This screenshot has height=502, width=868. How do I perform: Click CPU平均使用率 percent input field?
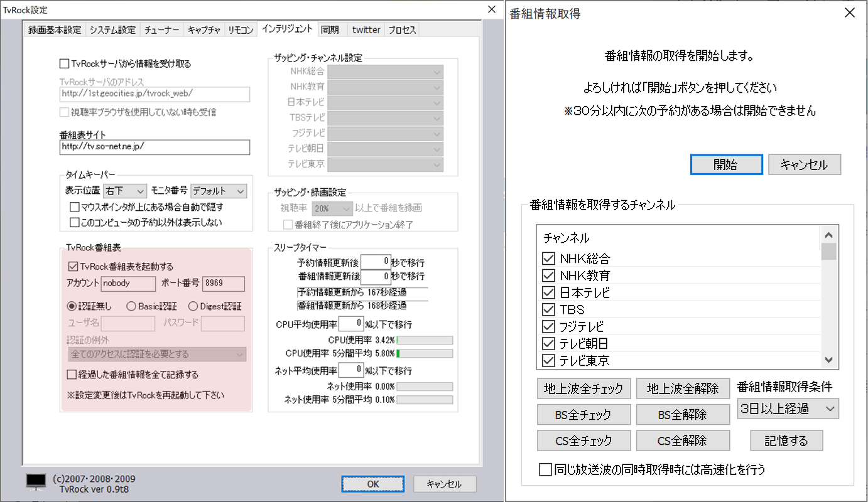point(351,324)
